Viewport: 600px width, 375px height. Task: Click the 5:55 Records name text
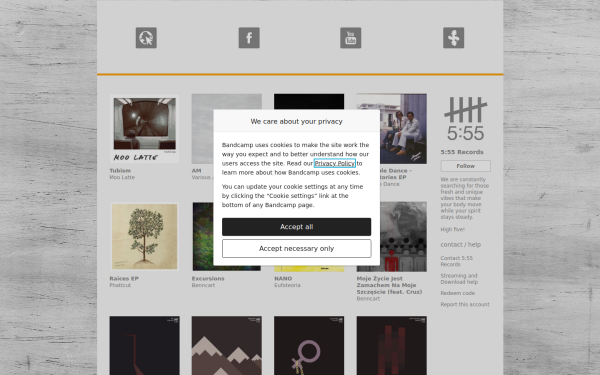point(462,152)
